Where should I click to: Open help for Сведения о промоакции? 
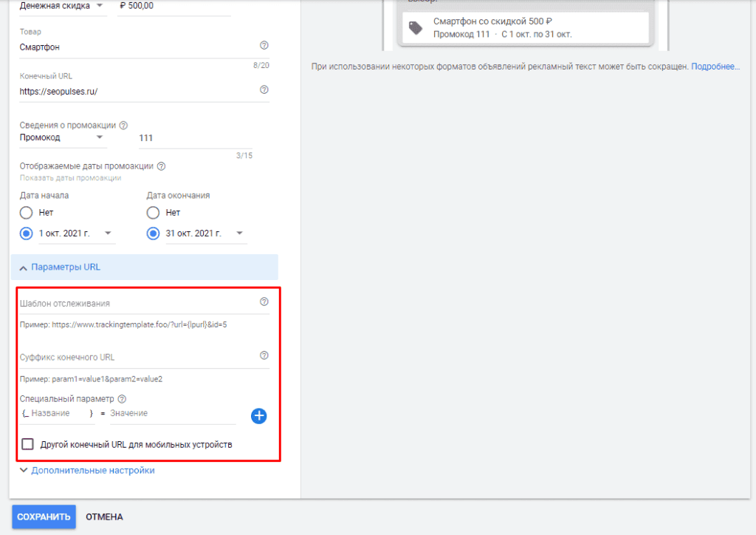pyautogui.click(x=123, y=126)
